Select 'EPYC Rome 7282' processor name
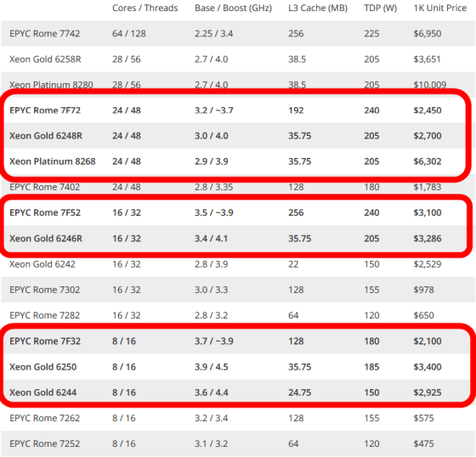Image resolution: width=476 pixels, height=457 pixels. (44, 315)
